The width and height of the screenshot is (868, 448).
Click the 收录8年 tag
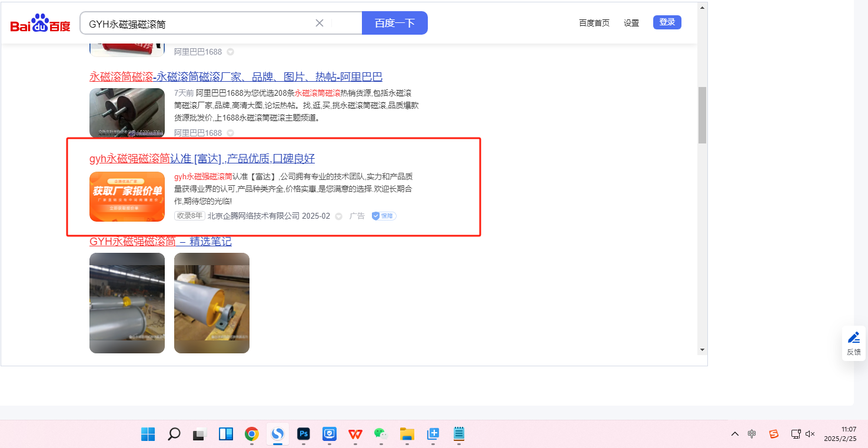coord(189,216)
